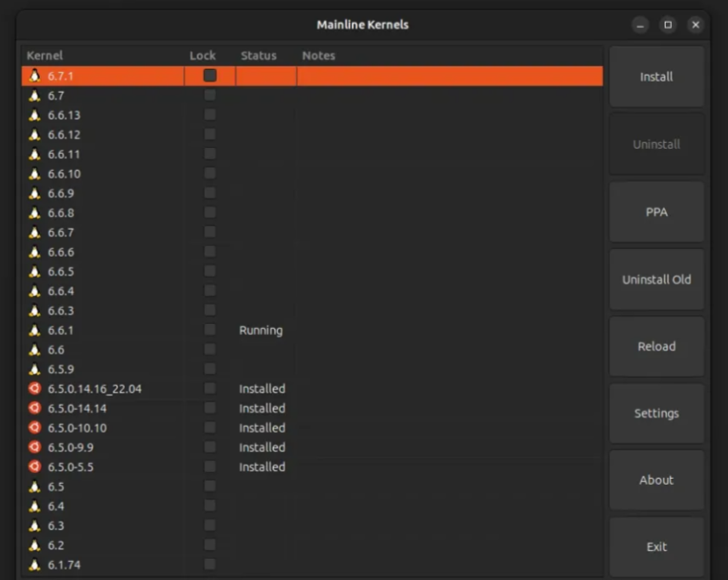Enable the lock checkbox for kernel 6.3
The image size is (728, 580).
point(210,526)
